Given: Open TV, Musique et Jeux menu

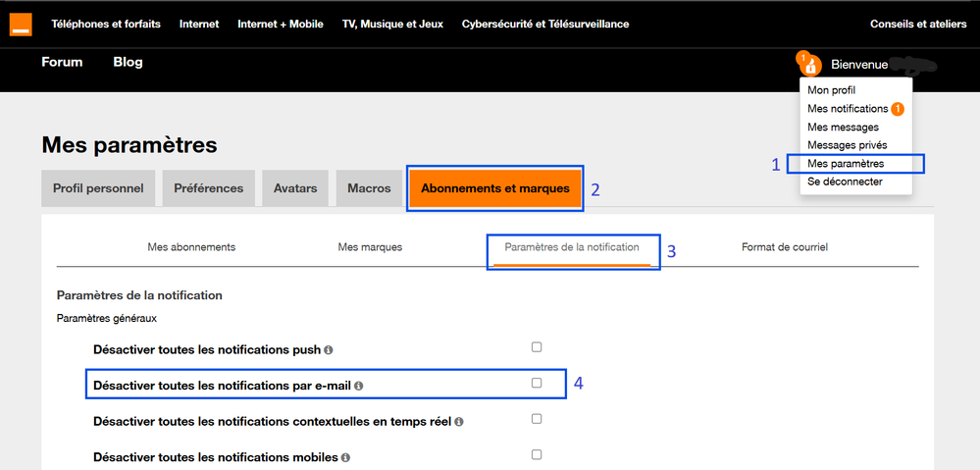Looking at the screenshot, I should 392,25.
